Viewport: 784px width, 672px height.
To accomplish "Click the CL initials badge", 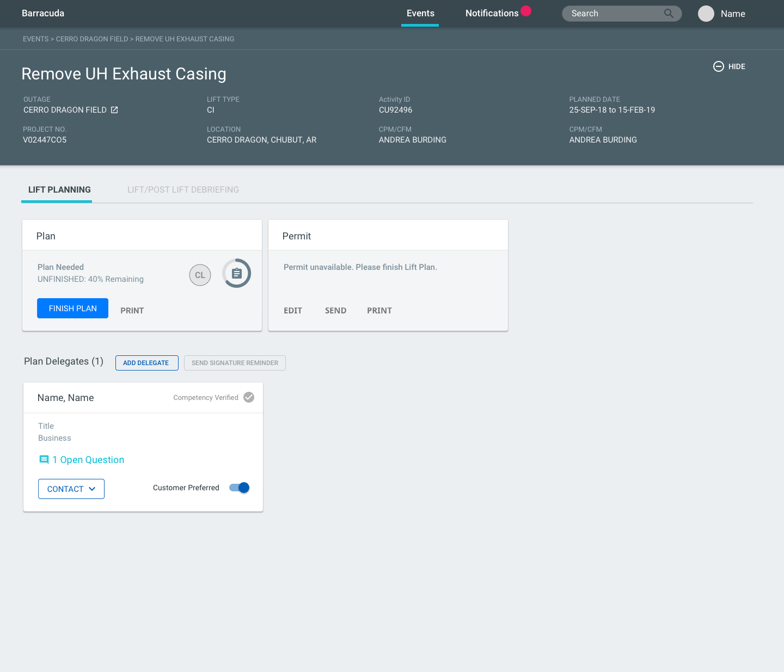I will click(200, 275).
